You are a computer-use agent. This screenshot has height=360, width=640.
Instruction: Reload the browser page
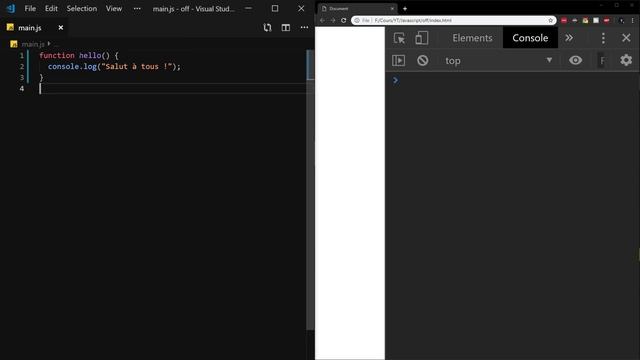click(344, 20)
